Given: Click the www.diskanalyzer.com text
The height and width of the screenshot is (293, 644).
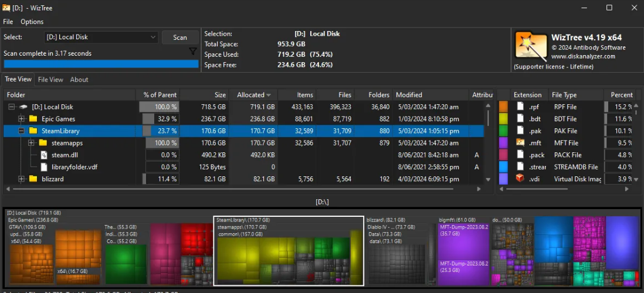Looking at the screenshot, I should point(583,56).
